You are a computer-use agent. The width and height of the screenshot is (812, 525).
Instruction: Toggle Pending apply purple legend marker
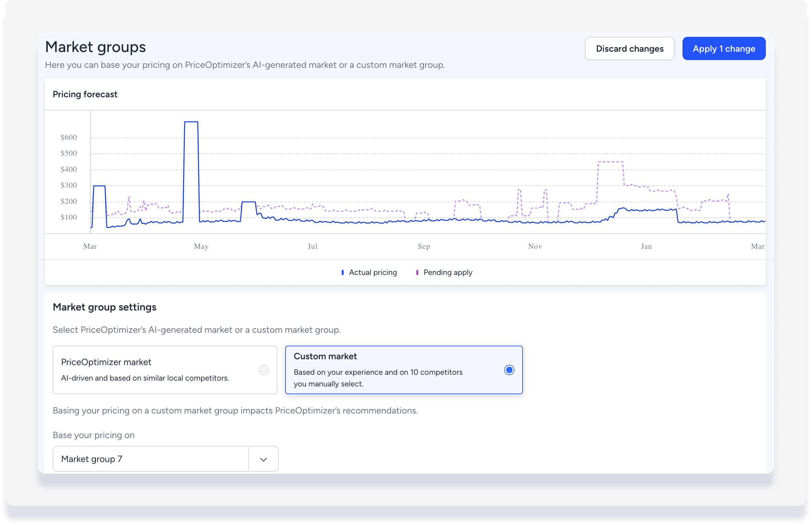tap(417, 272)
